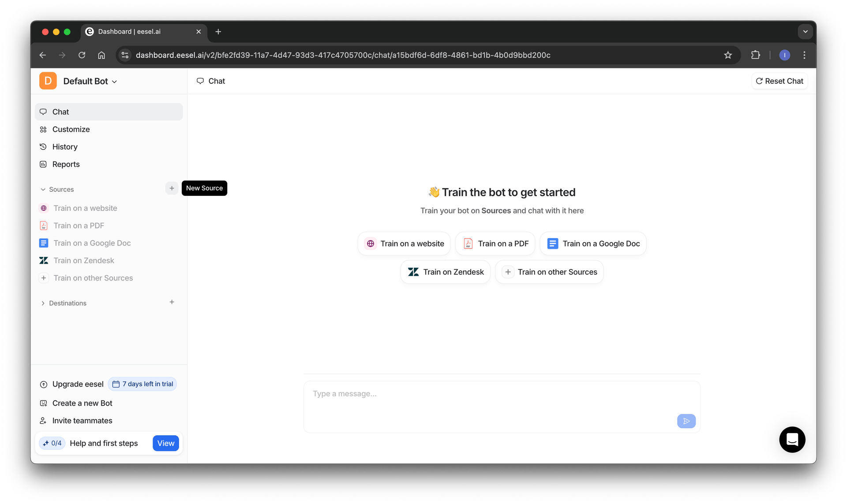The height and width of the screenshot is (504, 847).
Task: Go to Customize in the sidebar
Action: tap(109, 129)
